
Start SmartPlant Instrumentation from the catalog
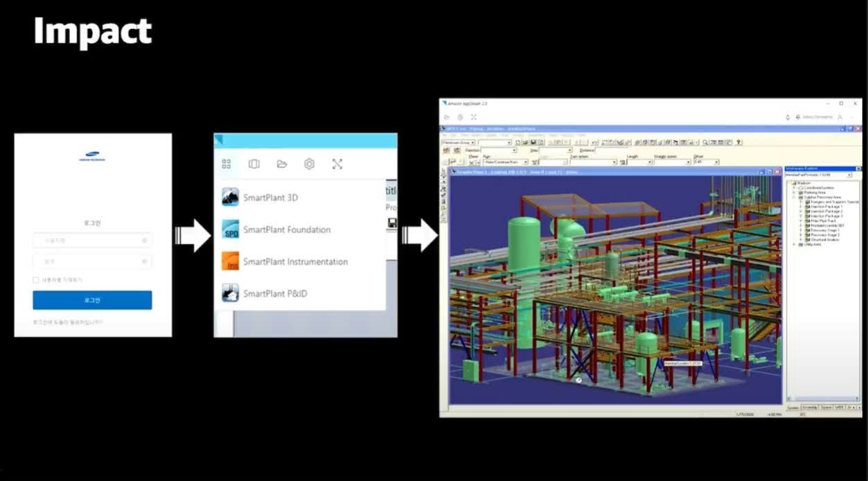[294, 262]
